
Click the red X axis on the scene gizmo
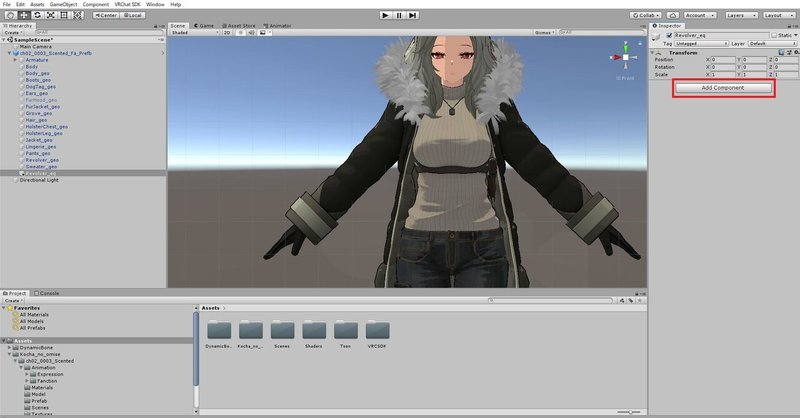point(615,57)
